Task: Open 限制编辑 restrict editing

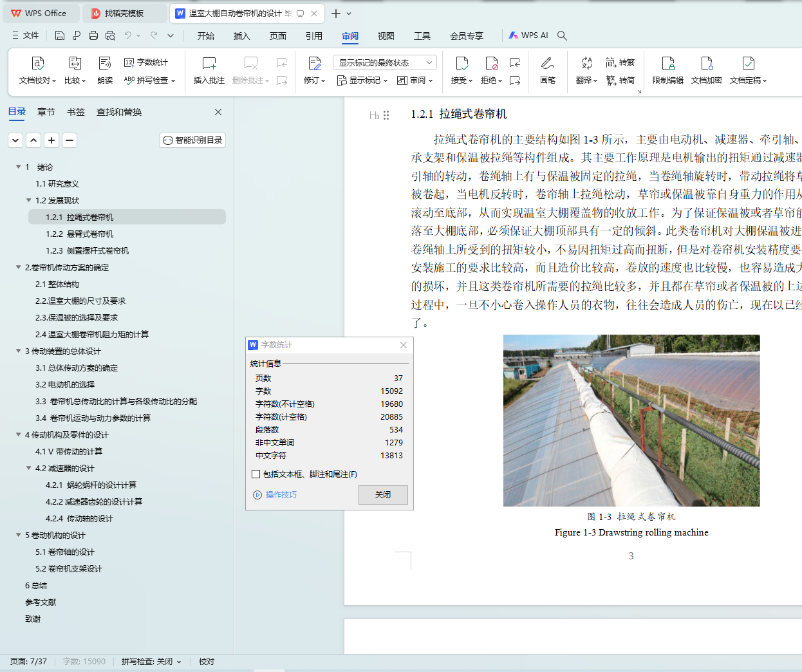Action: 668,71
